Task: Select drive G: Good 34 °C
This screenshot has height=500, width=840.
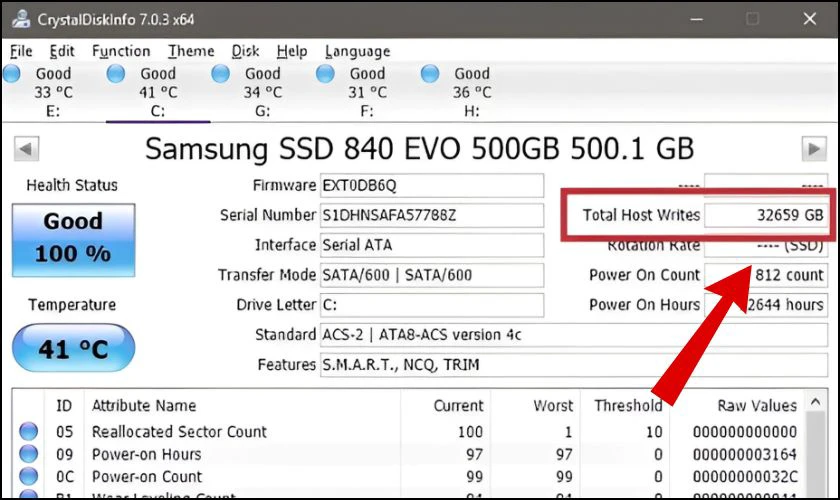Action: [x=262, y=92]
